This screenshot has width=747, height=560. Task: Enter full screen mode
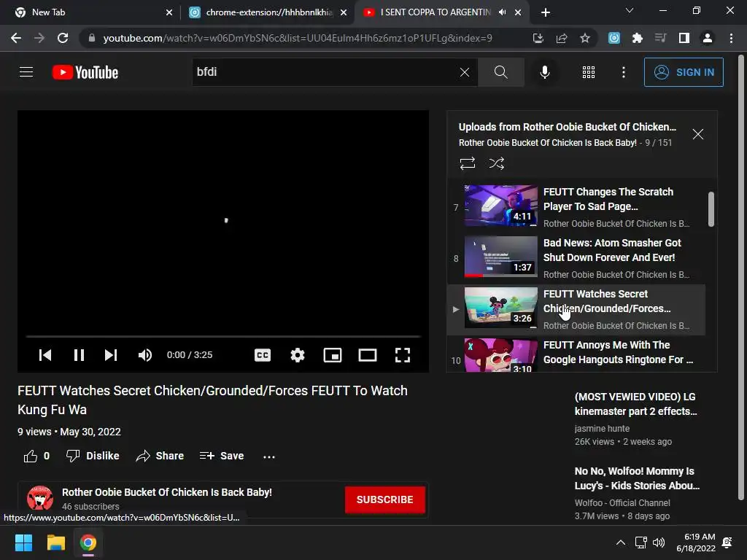point(403,355)
